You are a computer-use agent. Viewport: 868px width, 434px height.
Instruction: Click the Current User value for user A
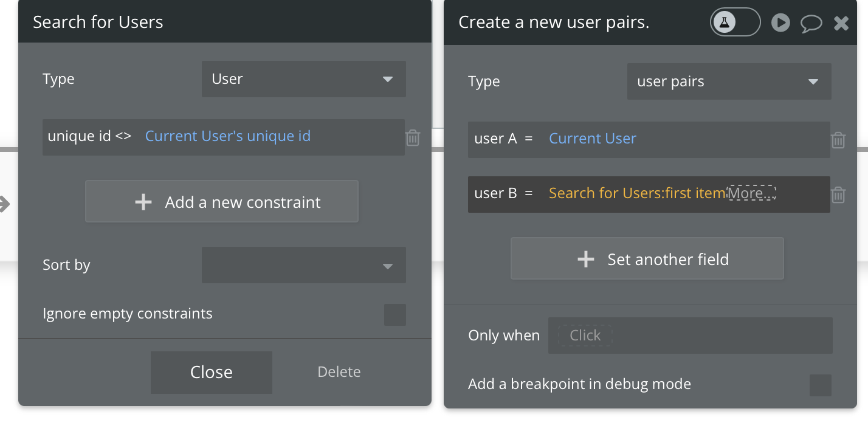tap(593, 139)
